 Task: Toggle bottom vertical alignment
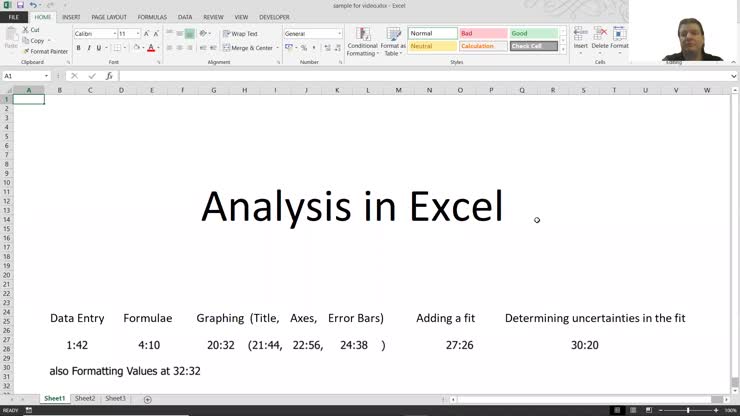190,34
